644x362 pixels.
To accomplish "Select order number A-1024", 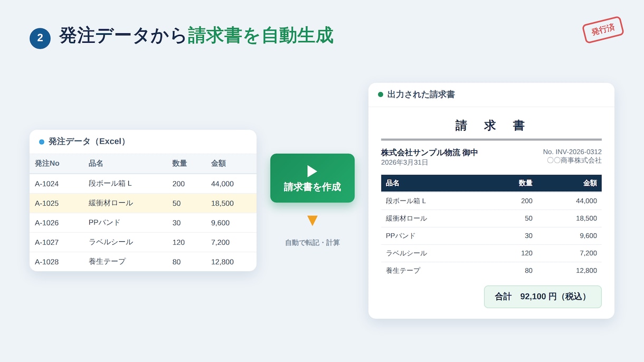I will pyautogui.click(x=47, y=184).
